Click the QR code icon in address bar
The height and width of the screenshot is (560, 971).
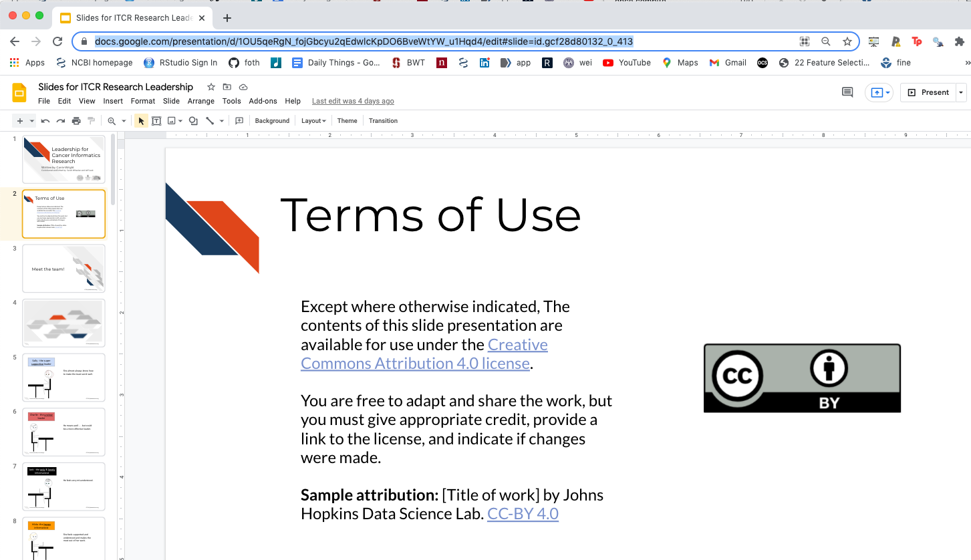pyautogui.click(x=805, y=41)
